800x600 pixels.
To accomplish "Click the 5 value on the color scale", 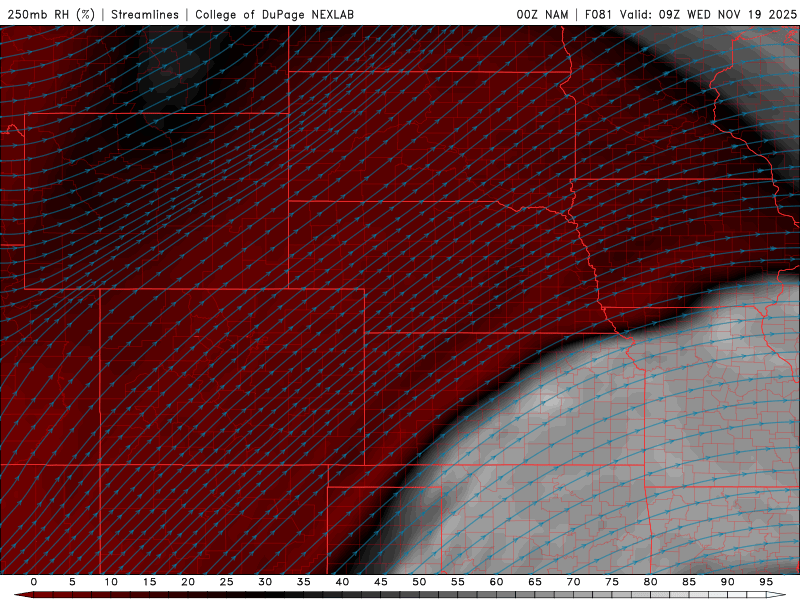I will [x=72, y=582].
